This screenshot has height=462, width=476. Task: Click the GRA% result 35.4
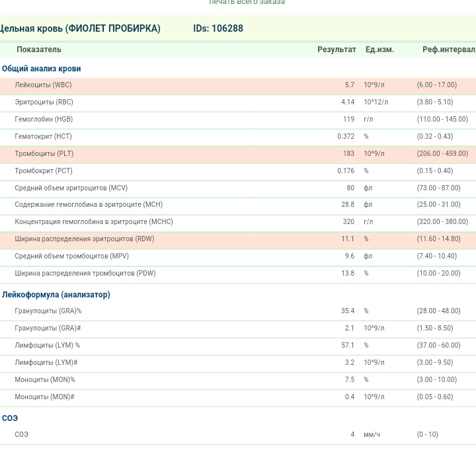348,311
